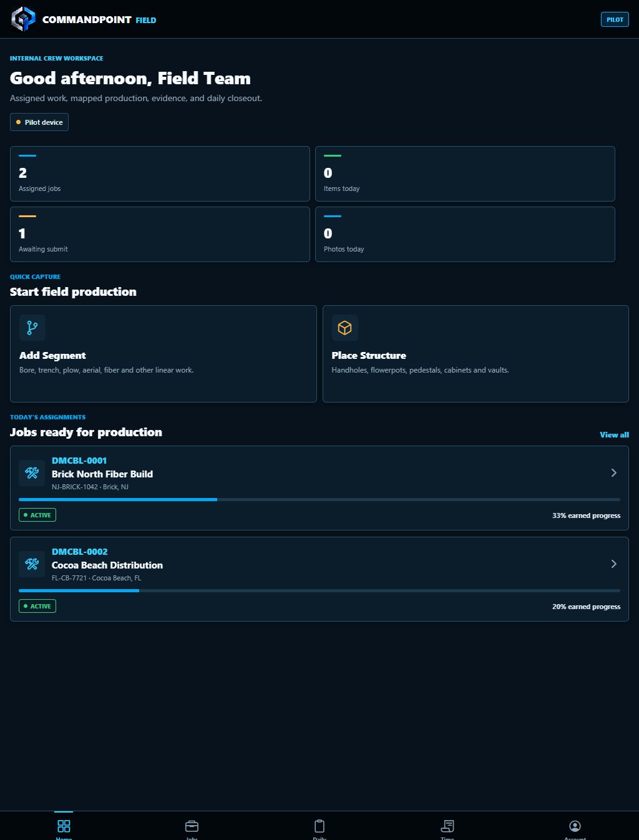The height and width of the screenshot is (840, 639).
Task: Select job ID DMCBL-0001
Action: pyautogui.click(x=79, y=461)
